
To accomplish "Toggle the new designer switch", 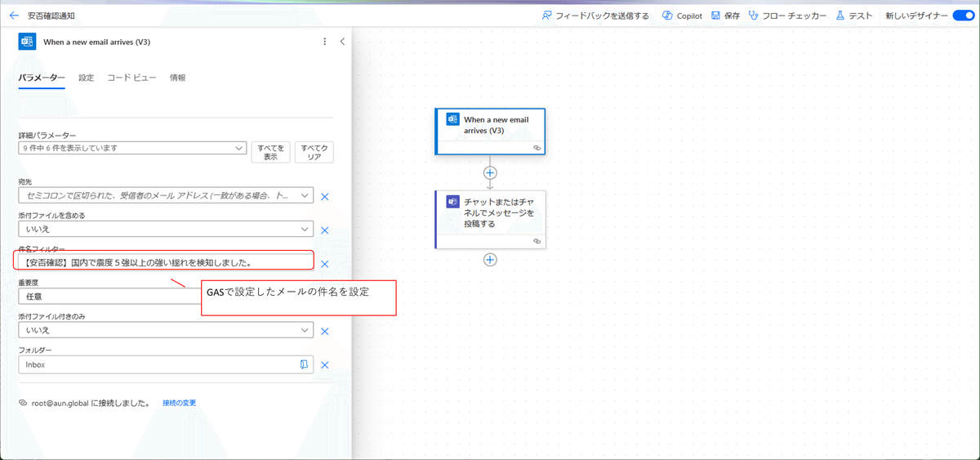I will pos(964,16).
